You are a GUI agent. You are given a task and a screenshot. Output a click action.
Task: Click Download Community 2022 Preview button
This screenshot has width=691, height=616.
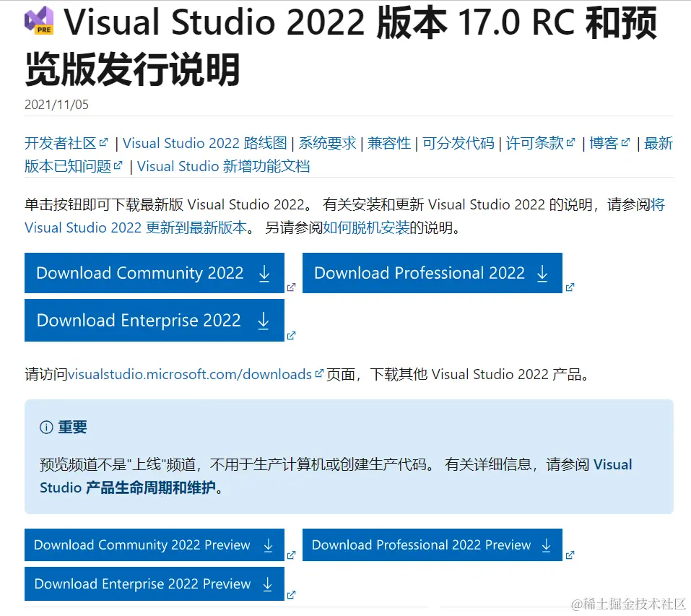coord(155,545)
